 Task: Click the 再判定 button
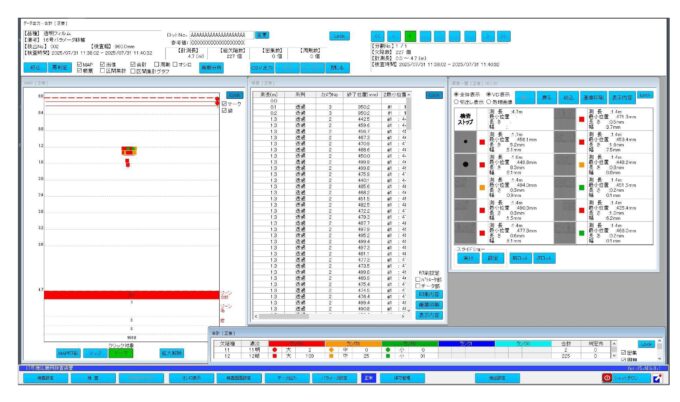pos(54,67)
